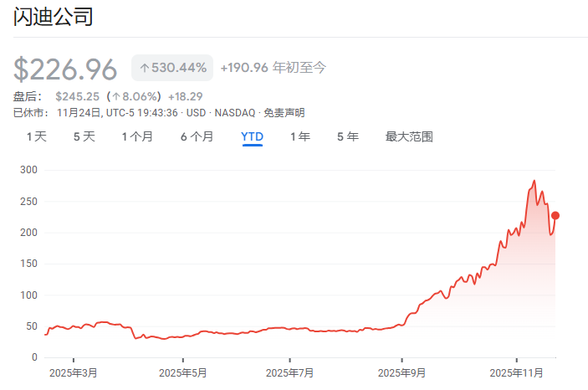Click the $226.96 current price

65,69
